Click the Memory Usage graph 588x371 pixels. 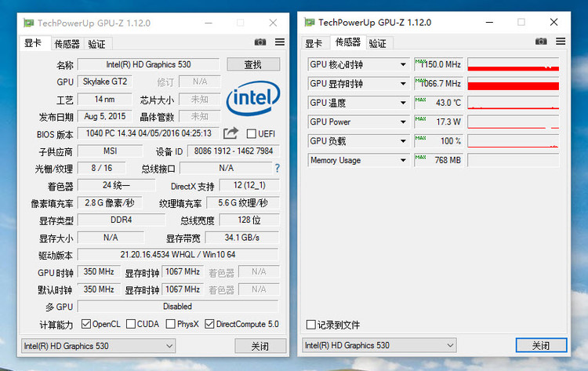click(514, 160)
